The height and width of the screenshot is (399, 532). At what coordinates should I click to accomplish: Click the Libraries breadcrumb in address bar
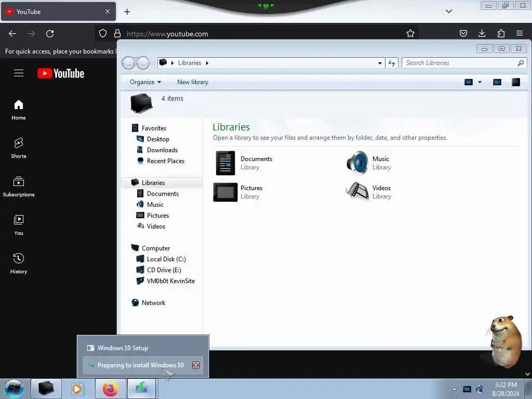189,63
